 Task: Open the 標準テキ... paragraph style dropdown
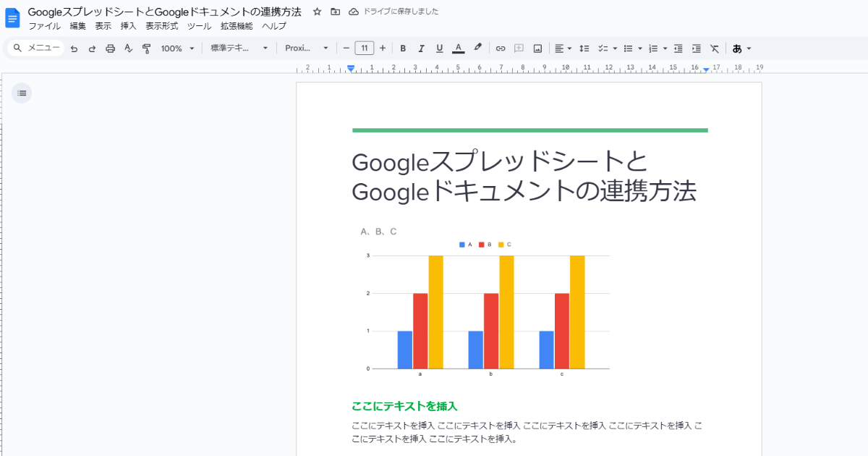pyautogui.click(x=239, y=48)
